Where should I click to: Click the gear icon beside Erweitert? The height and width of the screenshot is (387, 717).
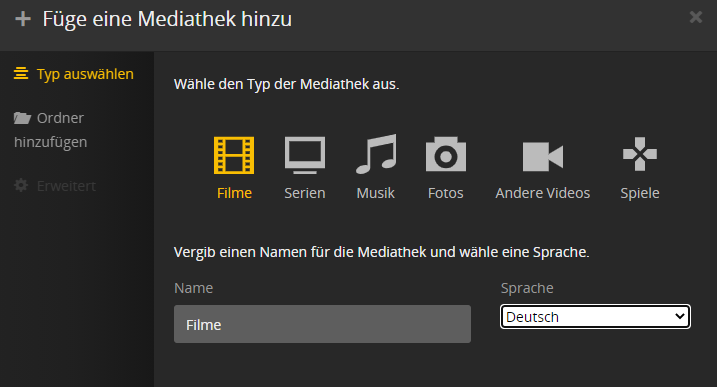[x=21, y=185]
